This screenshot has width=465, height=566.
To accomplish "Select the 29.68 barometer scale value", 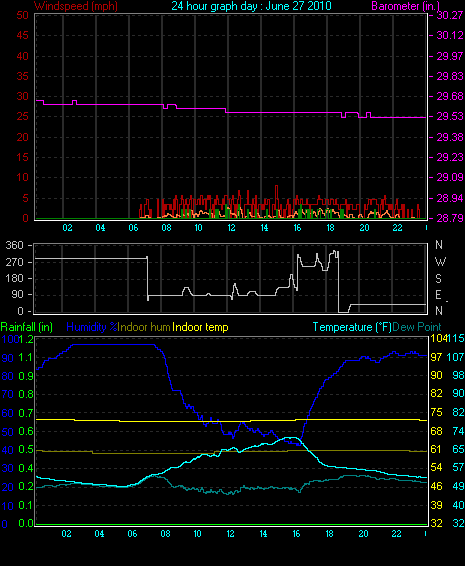I will coord(450,96).
